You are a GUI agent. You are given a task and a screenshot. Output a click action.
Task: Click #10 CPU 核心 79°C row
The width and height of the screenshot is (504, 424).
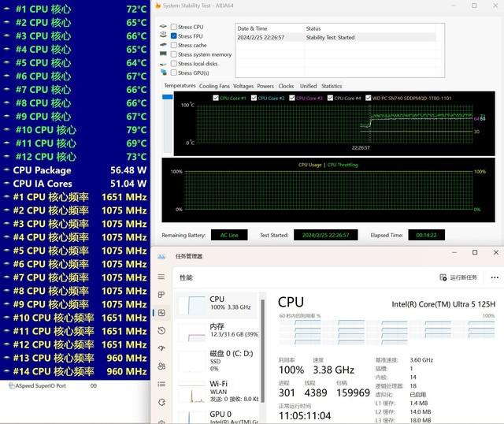[x=75, y=130]
